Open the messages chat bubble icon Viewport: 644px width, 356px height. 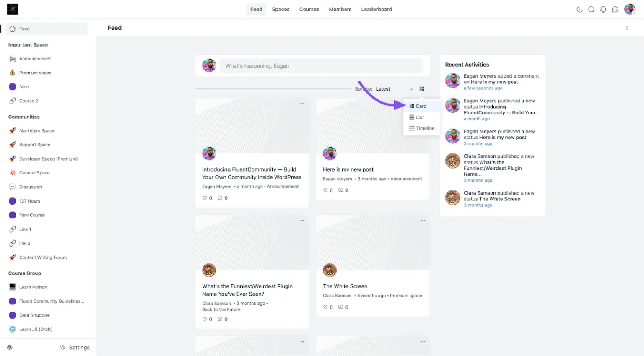(x=615, y=9)
